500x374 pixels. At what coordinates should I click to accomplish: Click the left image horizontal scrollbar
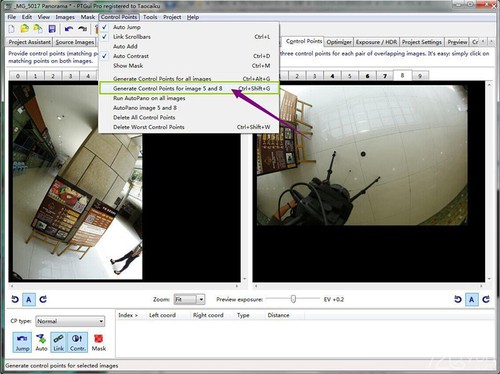coord(124,286)
